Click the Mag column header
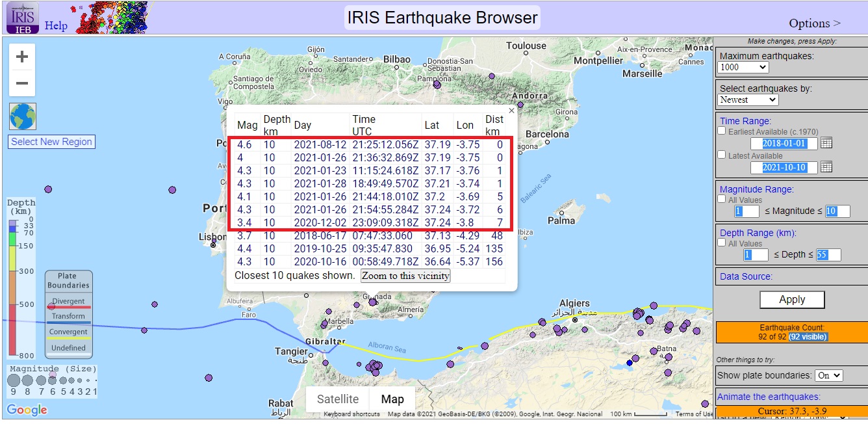 248,125
